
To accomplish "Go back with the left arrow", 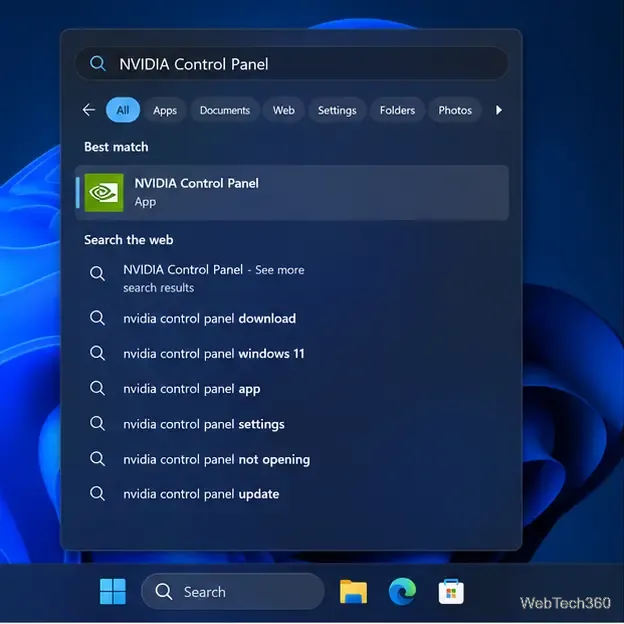I will 89,109.
